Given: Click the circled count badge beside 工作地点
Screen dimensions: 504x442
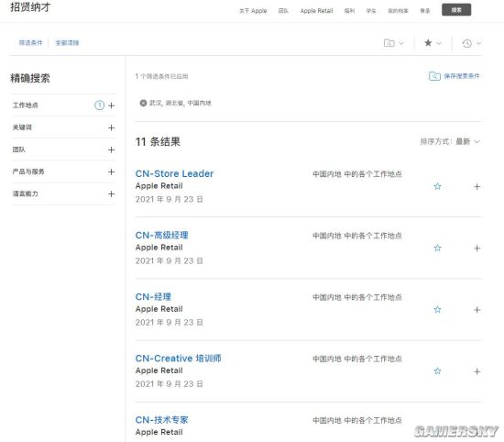Looking at the screenshot, I should (99, 105).
